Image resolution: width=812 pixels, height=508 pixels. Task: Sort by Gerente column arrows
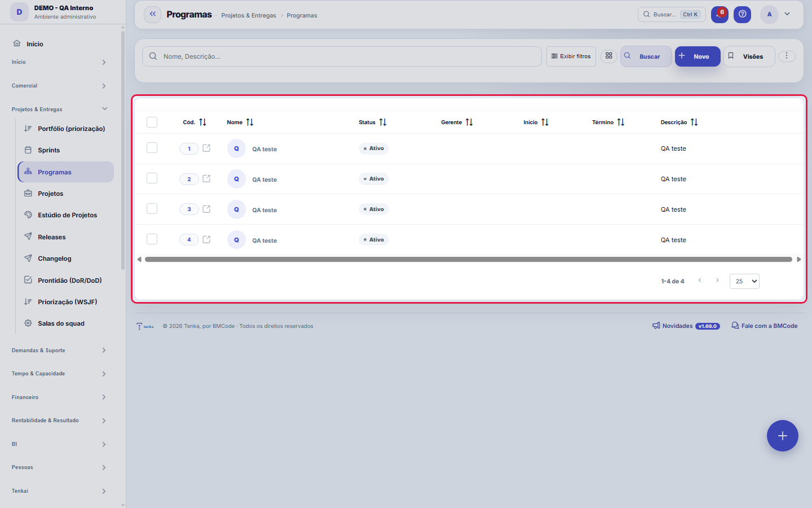pos(469,122)
